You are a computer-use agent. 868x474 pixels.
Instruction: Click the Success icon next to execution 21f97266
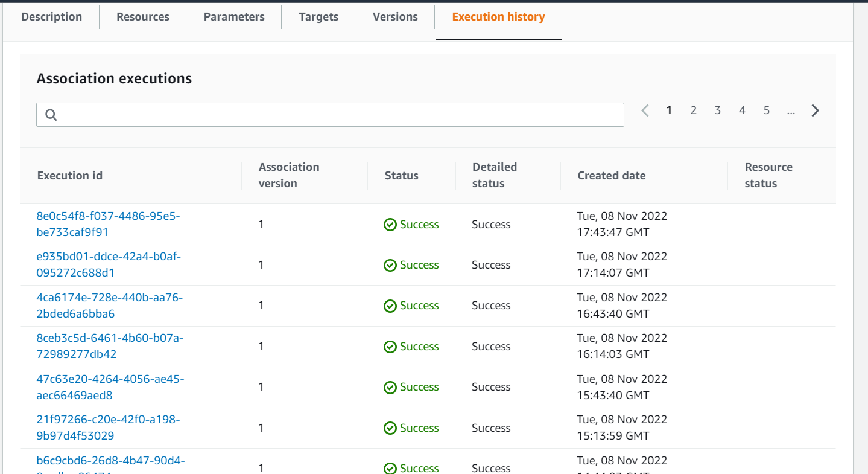pos(390,428)
